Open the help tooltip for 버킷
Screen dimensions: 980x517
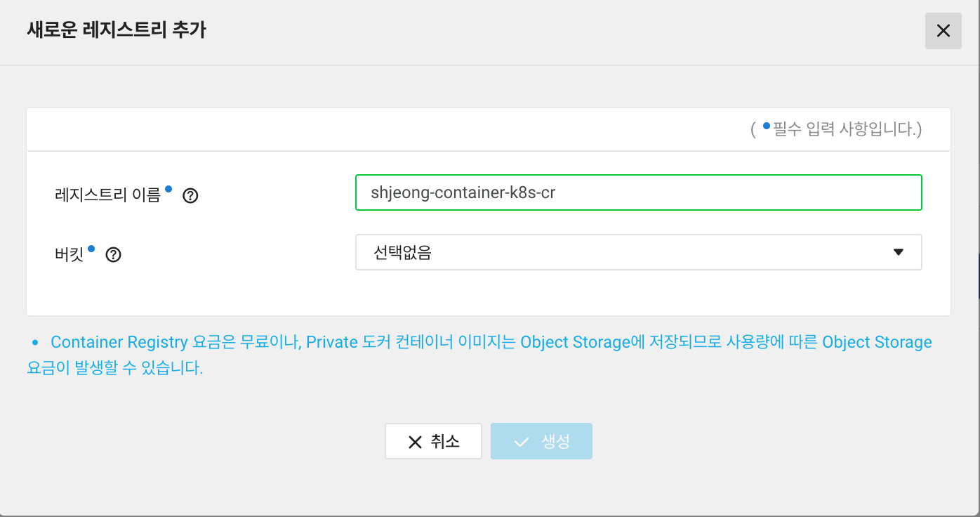coord(112,255)
